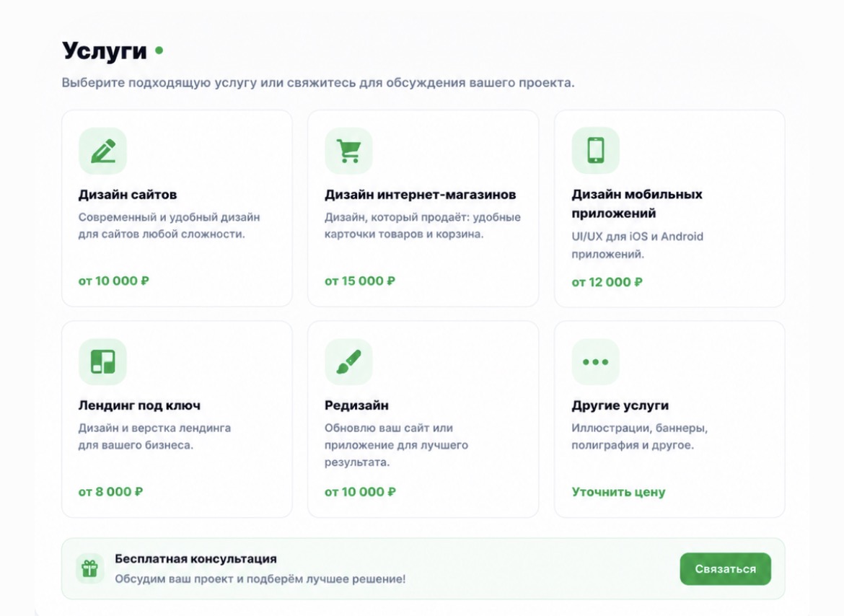Click description Иллюстрации, баннеры, полиграфия

(x=639, y=436)
